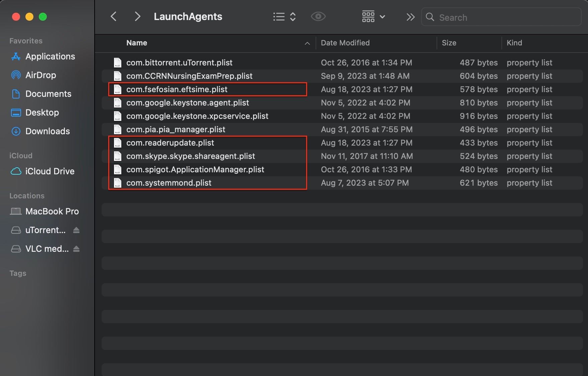Sort files by the Kind column
The height and width of the screenshot is (376, 588).
[x=514, y=43]
